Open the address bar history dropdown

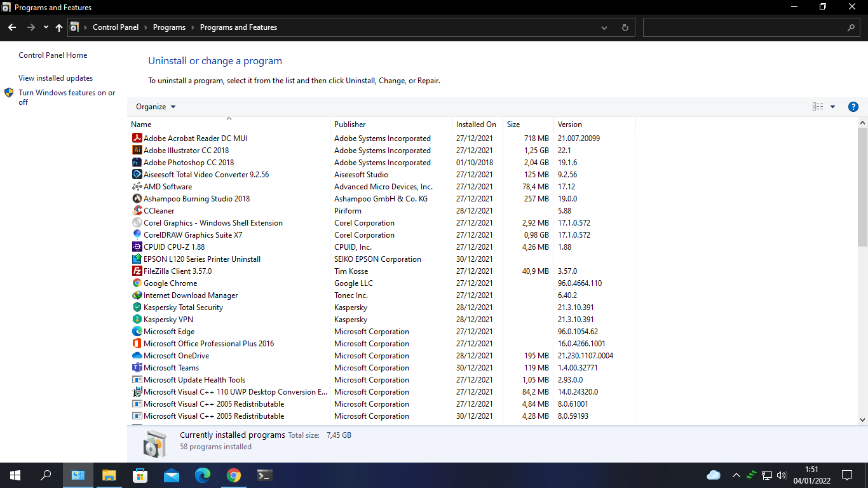[604, 28]
